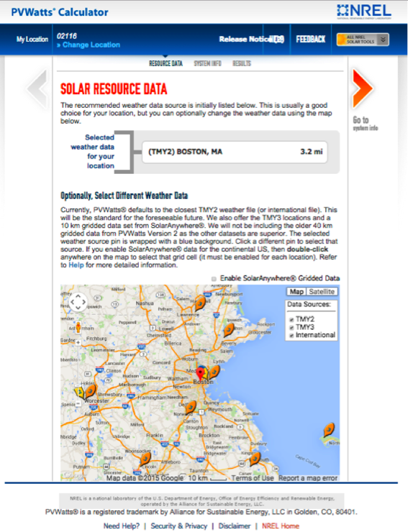
Task: Open the Release Notice link
Action: [251, 40]
